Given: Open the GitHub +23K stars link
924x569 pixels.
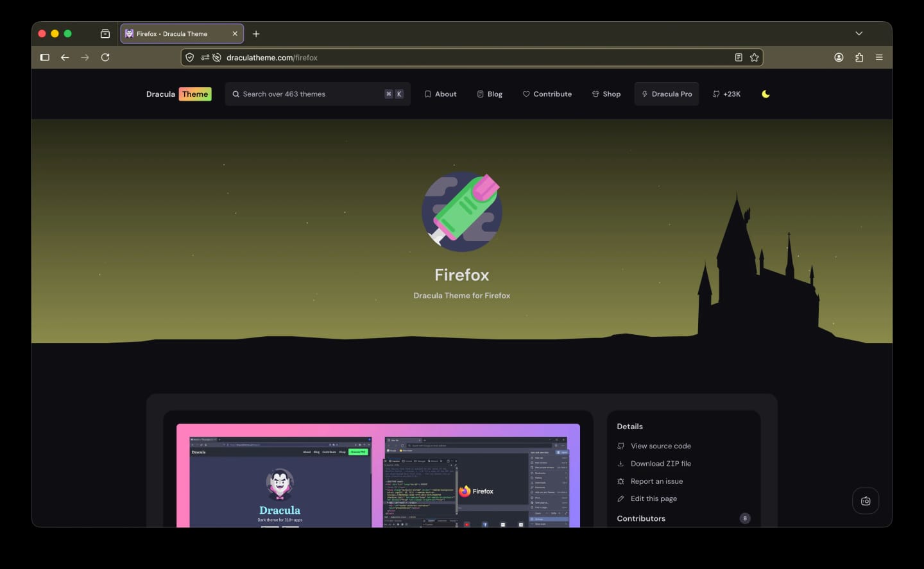Looking at the screenshot, I should pos(726,94).
